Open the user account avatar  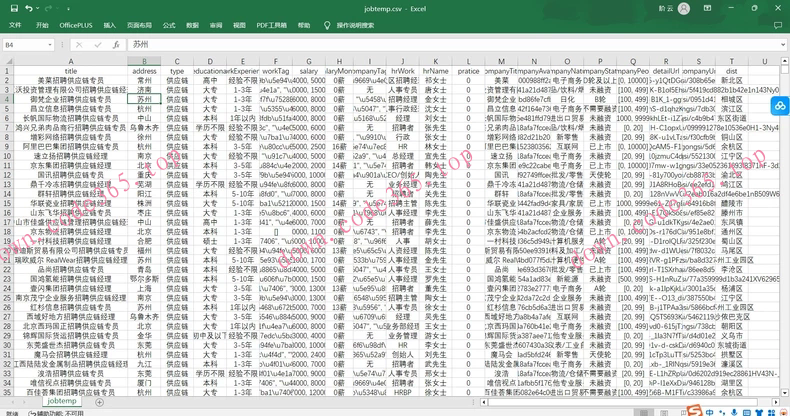(684, 9)
